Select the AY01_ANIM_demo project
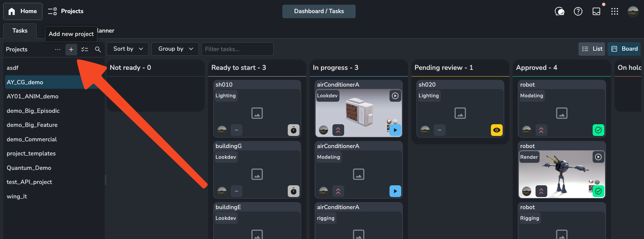 54,96
